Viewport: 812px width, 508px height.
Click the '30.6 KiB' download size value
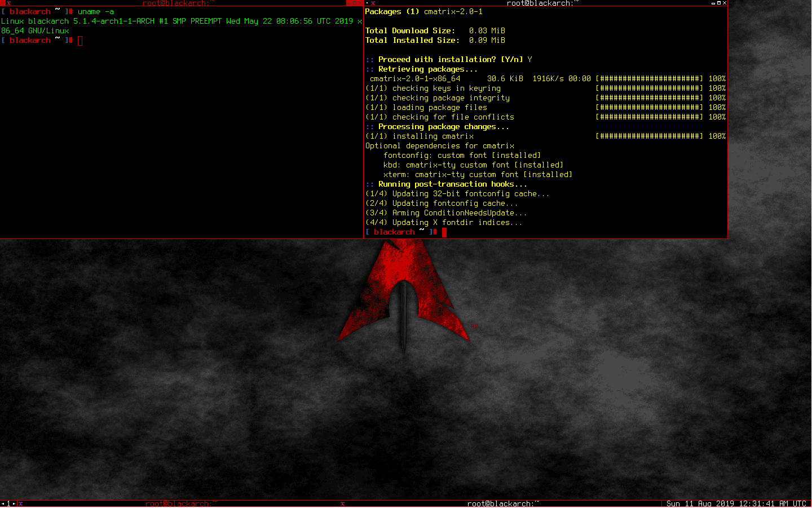tap(505, 79)
